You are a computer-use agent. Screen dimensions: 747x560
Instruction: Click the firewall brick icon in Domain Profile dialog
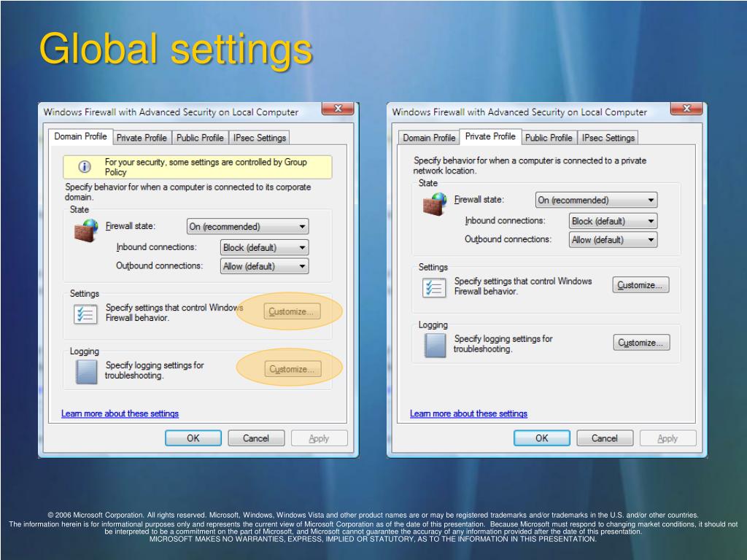click(x=86, y=230)
